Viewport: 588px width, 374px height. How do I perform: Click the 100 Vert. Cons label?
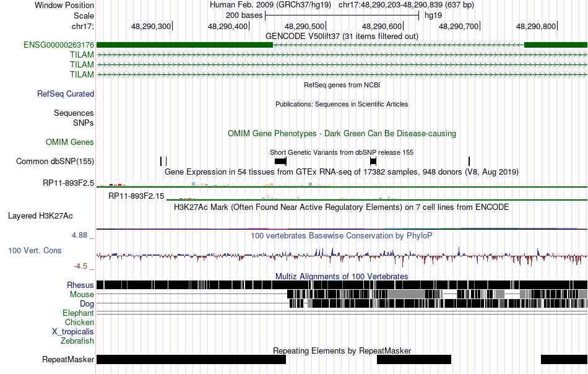[x=35, y=250]
